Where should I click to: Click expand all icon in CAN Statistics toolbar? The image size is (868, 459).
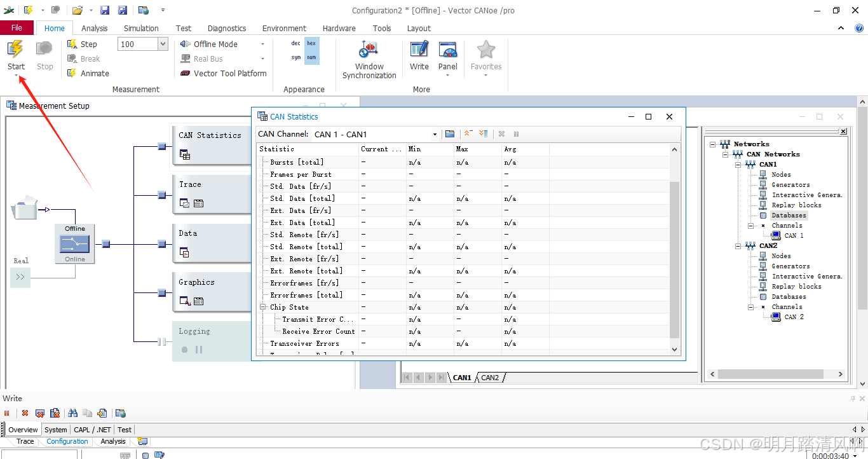pyautogui.click(x=483, y=134)
